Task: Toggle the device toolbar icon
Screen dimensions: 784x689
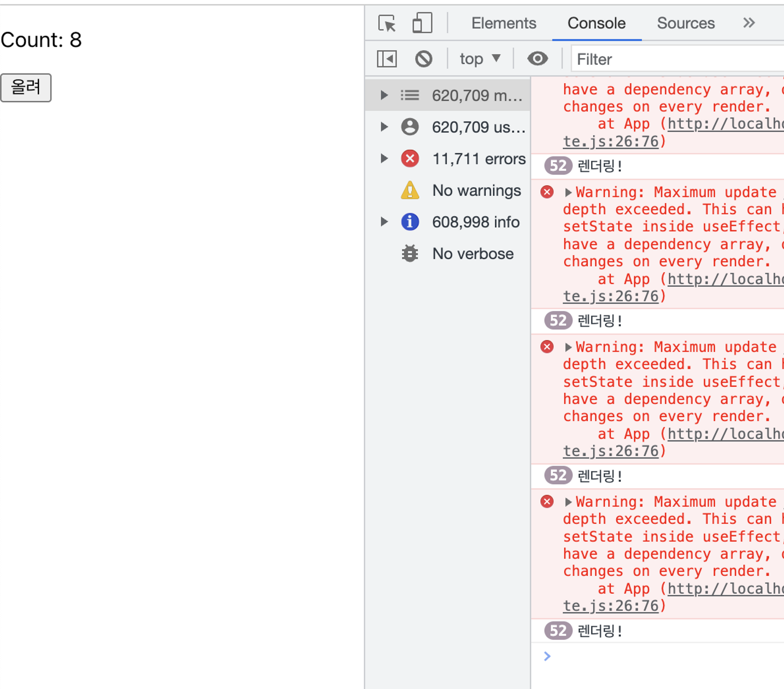Action: (422, 24)
